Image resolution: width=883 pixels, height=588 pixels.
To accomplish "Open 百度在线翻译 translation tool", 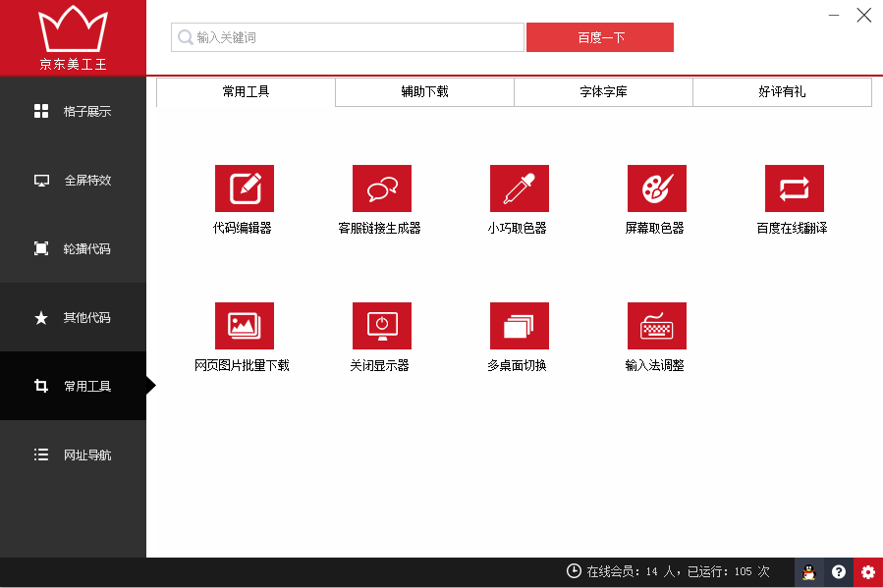I will [794, 188].
